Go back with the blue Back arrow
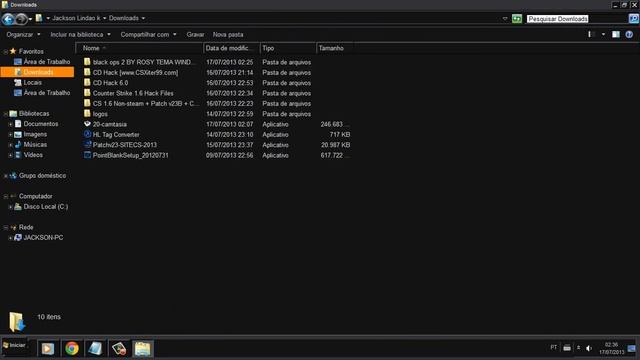Image resolution: width=640 pixels, height=360 pixels. (8, 19)
